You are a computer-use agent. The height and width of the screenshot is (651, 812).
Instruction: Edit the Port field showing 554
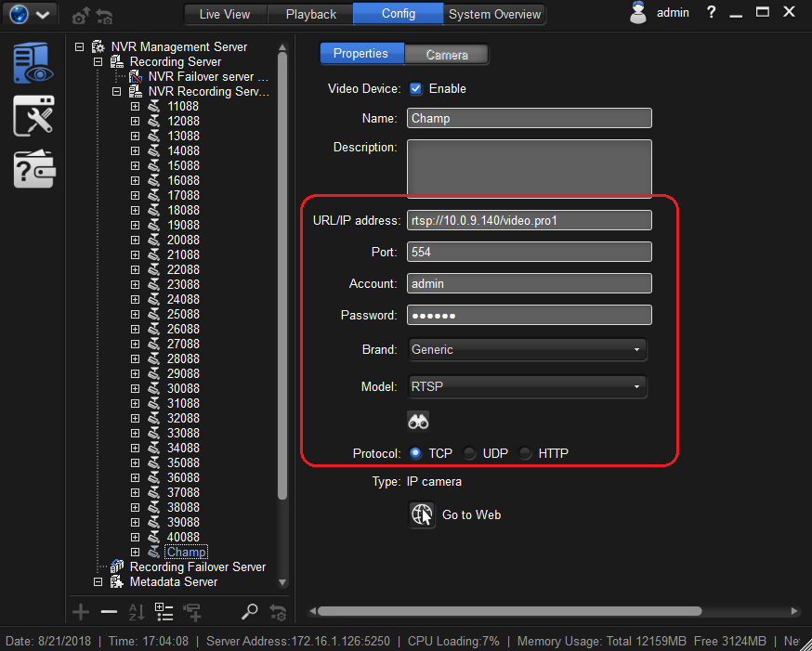click(x=529, y=252)
